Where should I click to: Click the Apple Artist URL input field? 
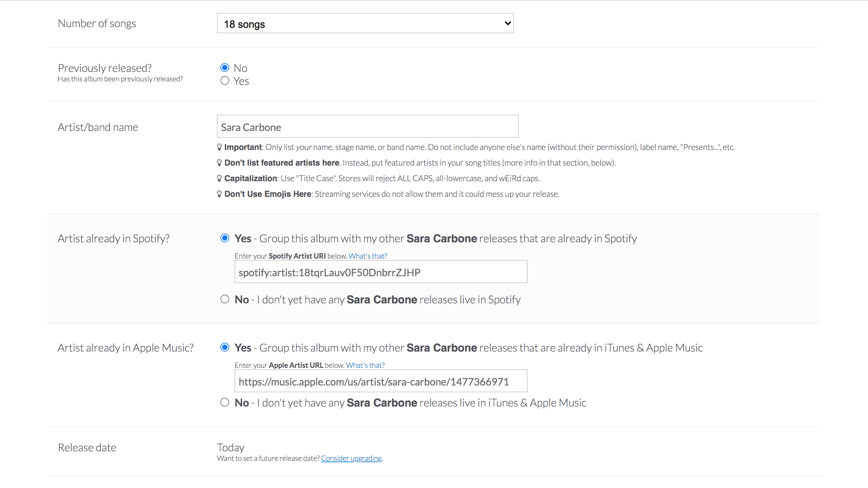381,381
